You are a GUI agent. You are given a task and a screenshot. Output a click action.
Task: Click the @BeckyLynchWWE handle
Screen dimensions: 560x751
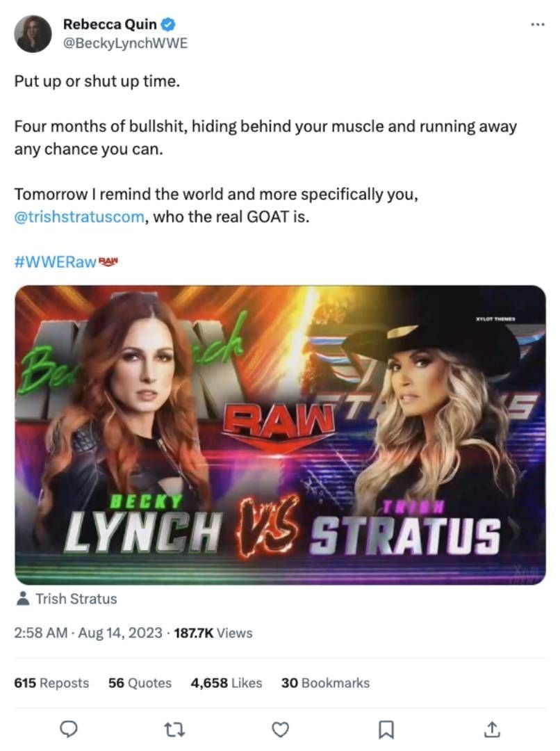[x=125, y=43]
